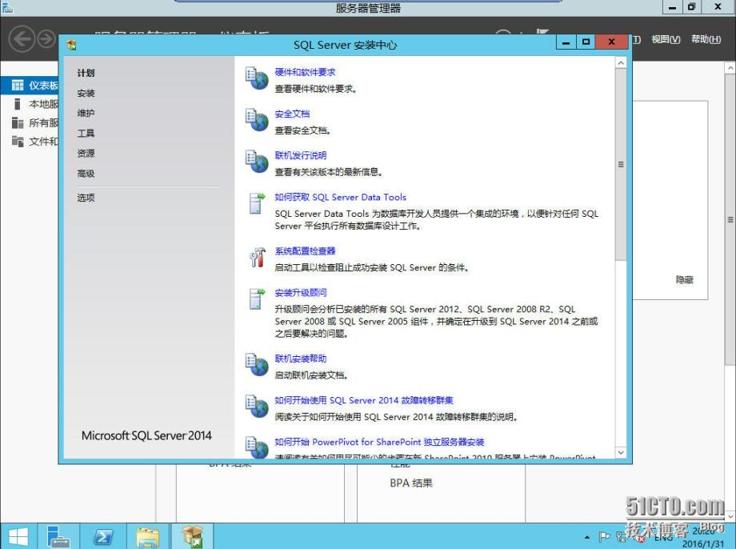This screenshot has width=736, height=549.
Task: Launch PowerShell from the taskbar
Action: (x=103, y=537)
